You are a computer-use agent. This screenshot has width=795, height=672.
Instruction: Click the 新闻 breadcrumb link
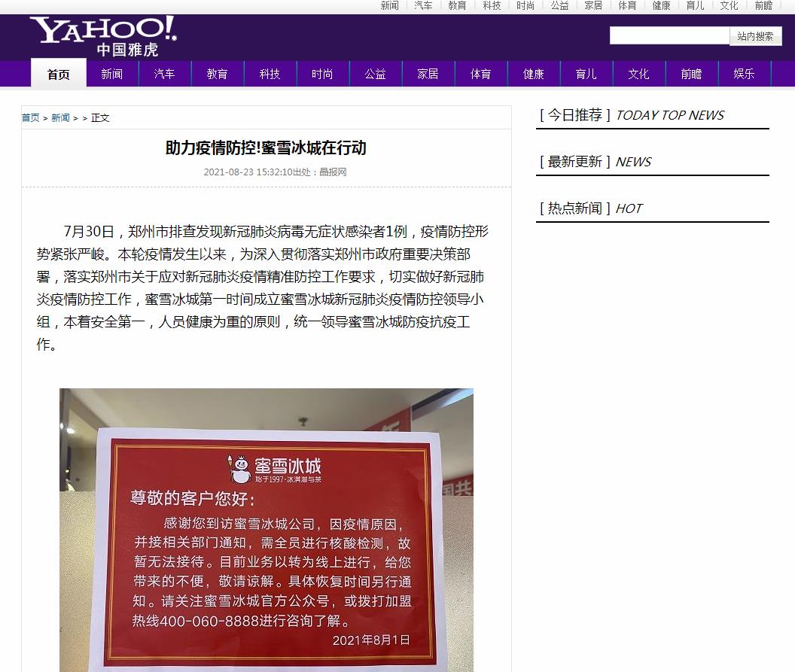(x=60, y=117)
